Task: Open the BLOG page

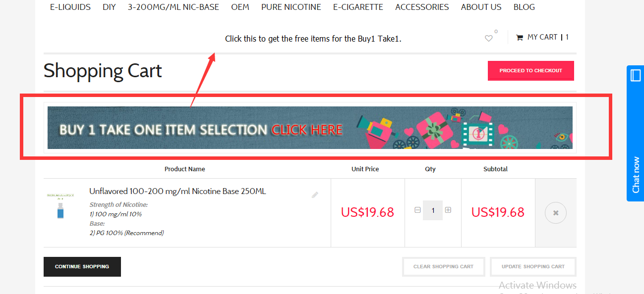Action: [x=524, y=7]
